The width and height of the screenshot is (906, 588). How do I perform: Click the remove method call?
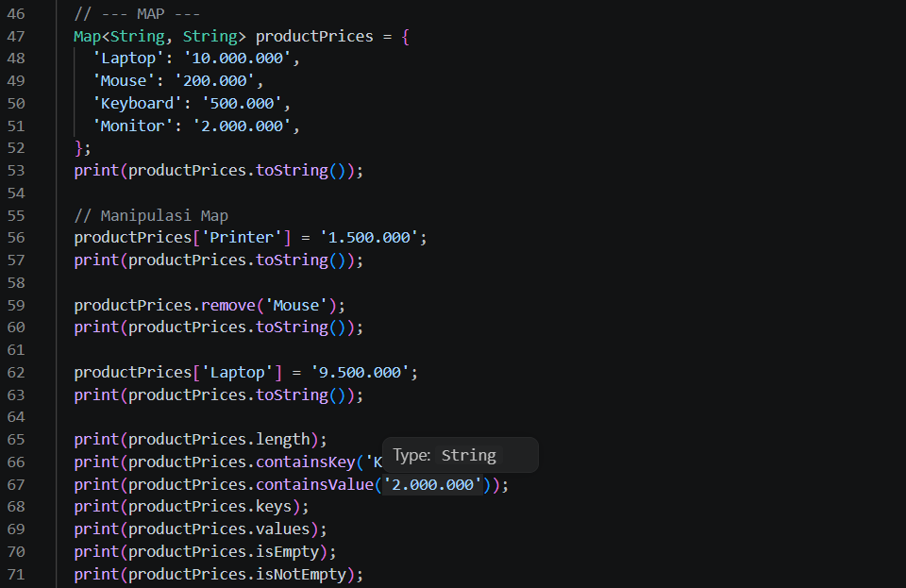[x=227, y=305]
